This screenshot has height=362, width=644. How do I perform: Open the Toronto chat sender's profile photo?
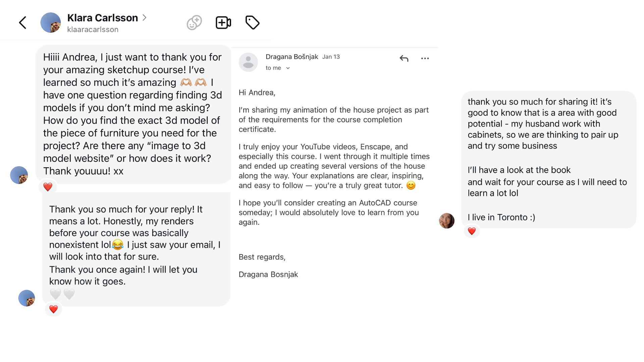(447, 221)
